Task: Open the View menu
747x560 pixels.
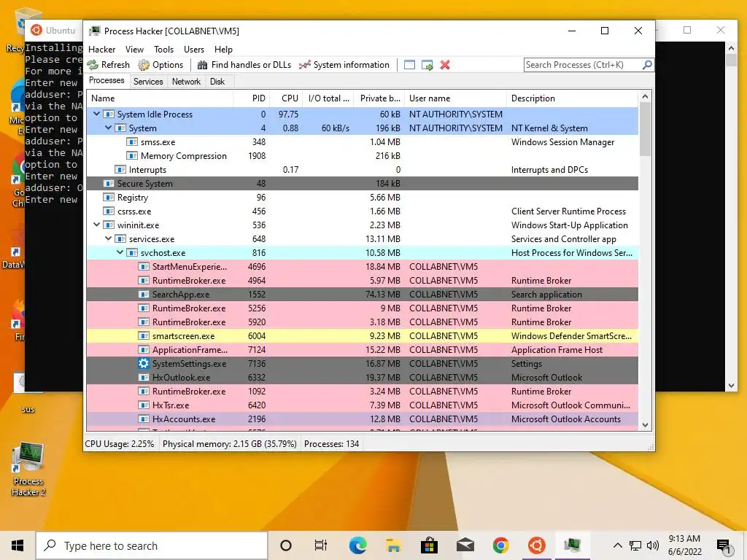Action: (x=134, y=50)
